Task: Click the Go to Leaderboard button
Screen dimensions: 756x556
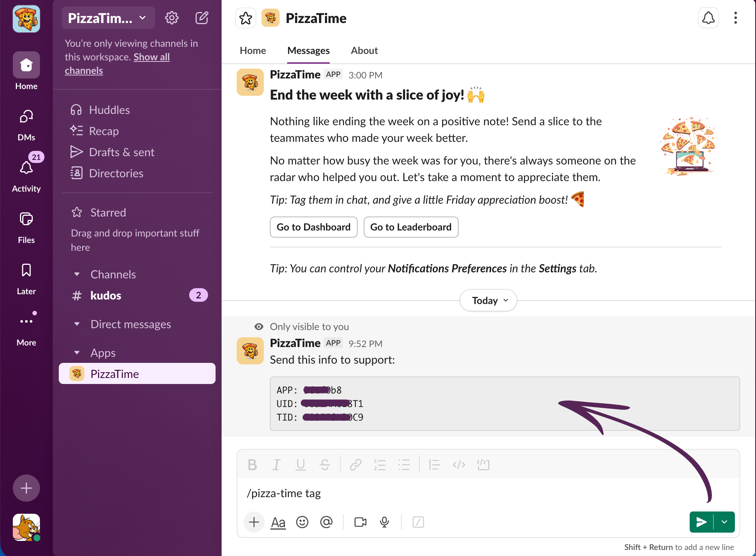Action: click(410, 227)
